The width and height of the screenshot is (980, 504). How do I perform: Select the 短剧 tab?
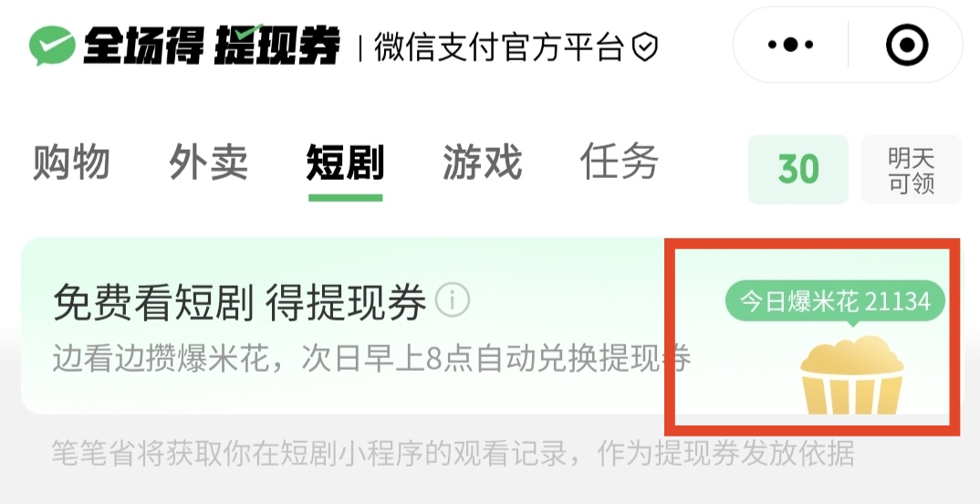pos(345,162)
